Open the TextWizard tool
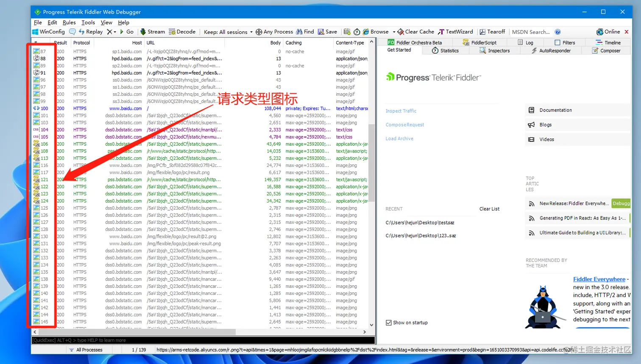 (455, 32)
